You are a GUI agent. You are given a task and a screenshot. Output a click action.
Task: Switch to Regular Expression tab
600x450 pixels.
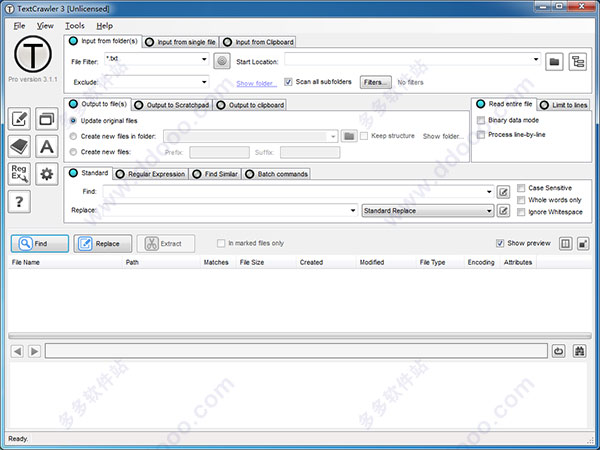point(151,174)
